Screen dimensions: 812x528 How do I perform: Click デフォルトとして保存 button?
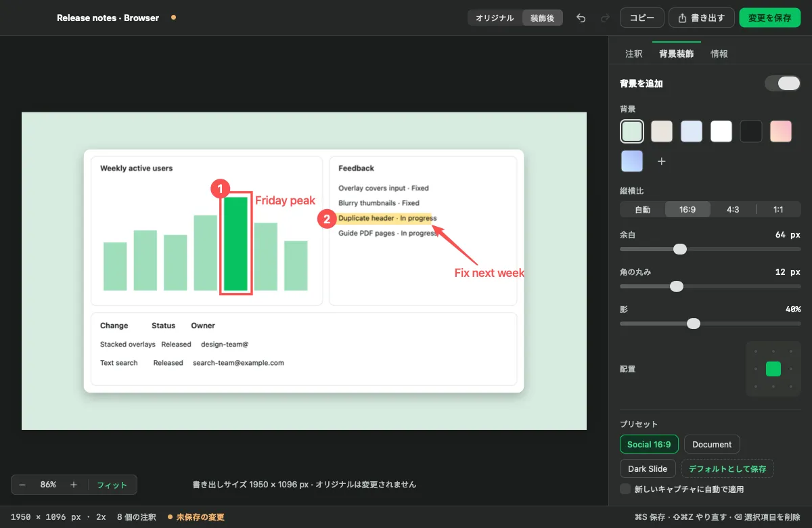tap(727, 468)
